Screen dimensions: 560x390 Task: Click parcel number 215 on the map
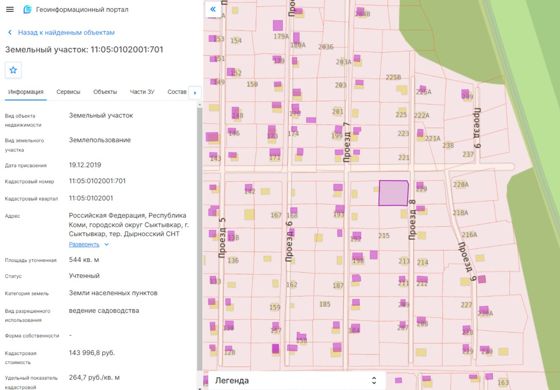coord(384,236)
